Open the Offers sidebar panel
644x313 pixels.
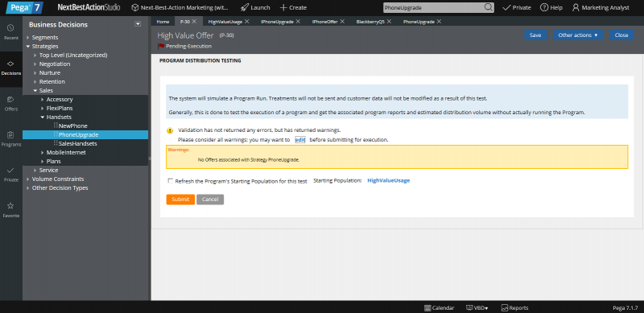pyautogui.click(x=11, y=103)
